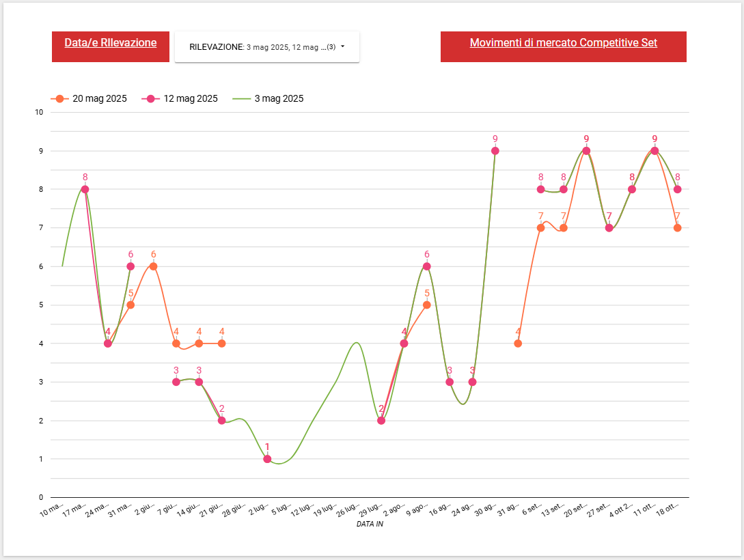This screenshot has height=560, width=744.
Task: Open the Data/e Rilevazione link
Action: (x=111, y=43)
